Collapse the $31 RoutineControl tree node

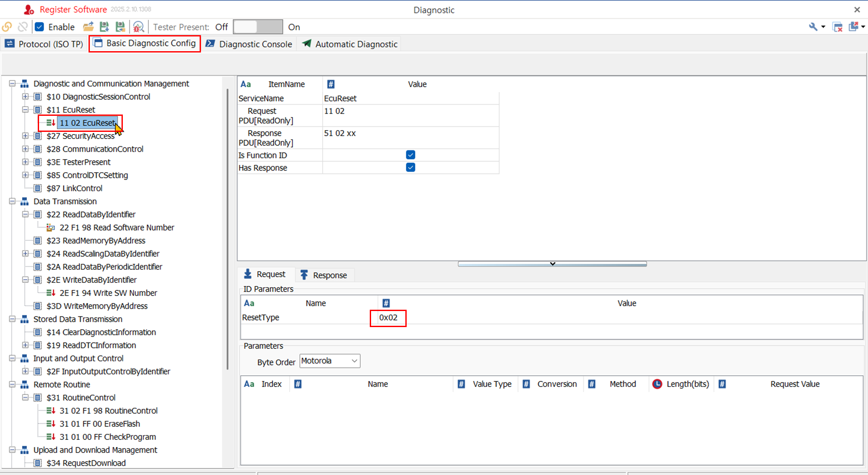click(x=25, y=398)
